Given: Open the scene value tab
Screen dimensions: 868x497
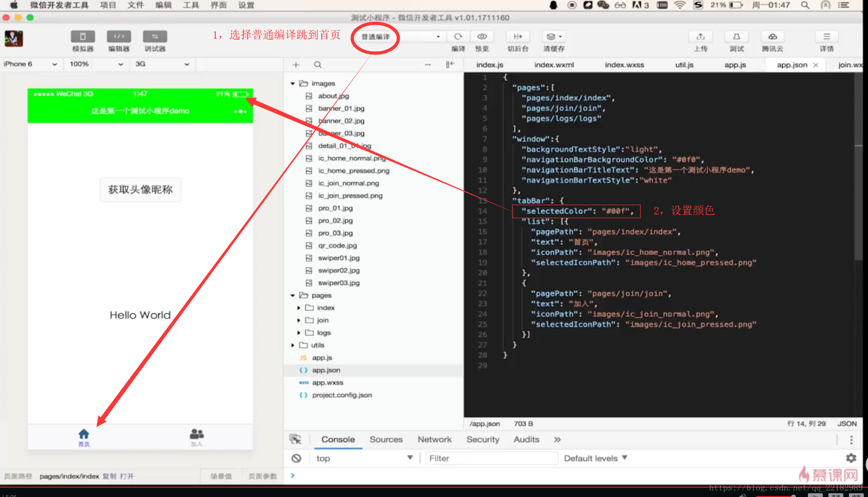Looking at the screenshot, I should pyautogui.click(x=221, y=476).
